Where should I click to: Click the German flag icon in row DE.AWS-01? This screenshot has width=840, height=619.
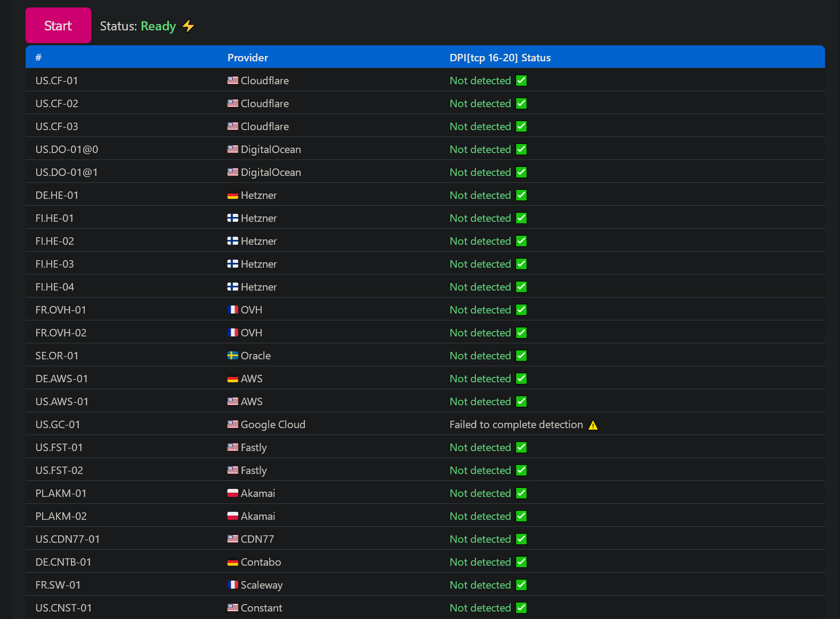pyautogui.click(x=233, y=379)
